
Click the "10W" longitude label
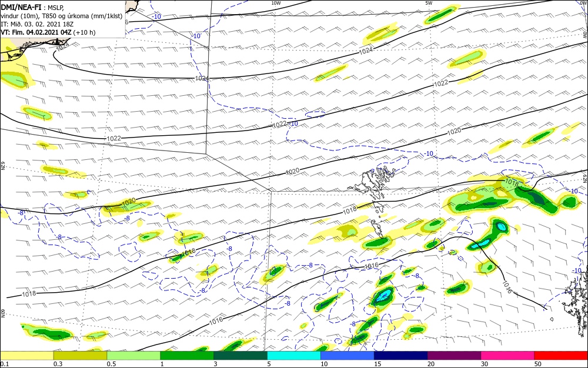pyautogui.click(x=276, y=3)
